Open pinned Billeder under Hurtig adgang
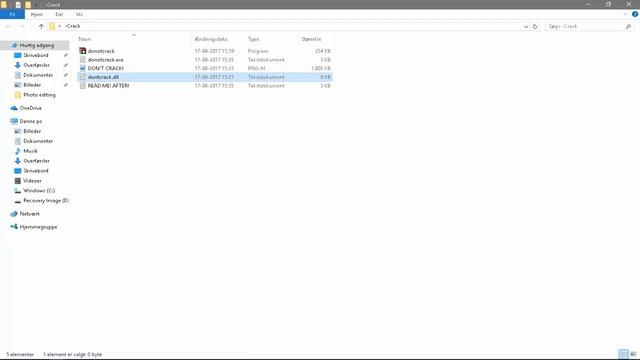The height and width of the screenshot is (360, 640). tap(32, 85)
